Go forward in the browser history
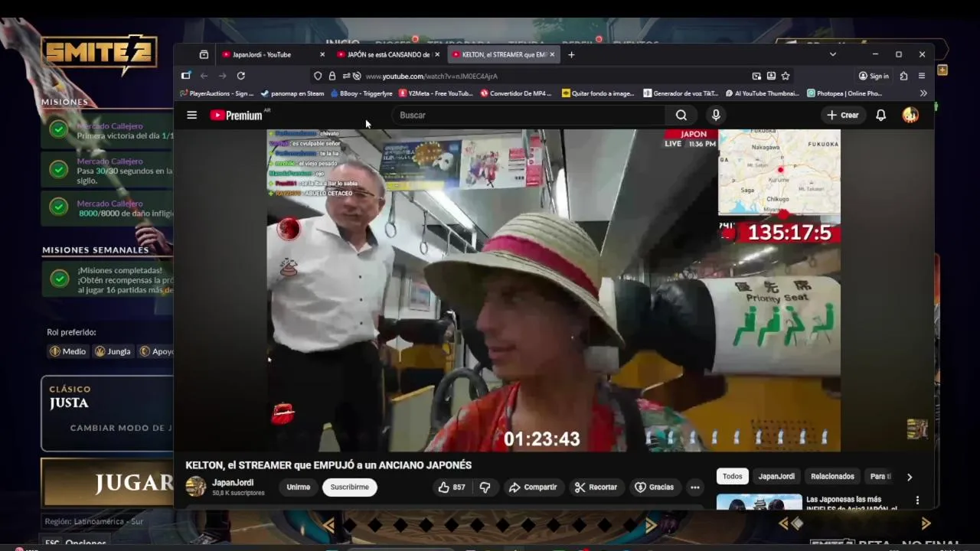 pyautogui.click(x=222, y=76)
